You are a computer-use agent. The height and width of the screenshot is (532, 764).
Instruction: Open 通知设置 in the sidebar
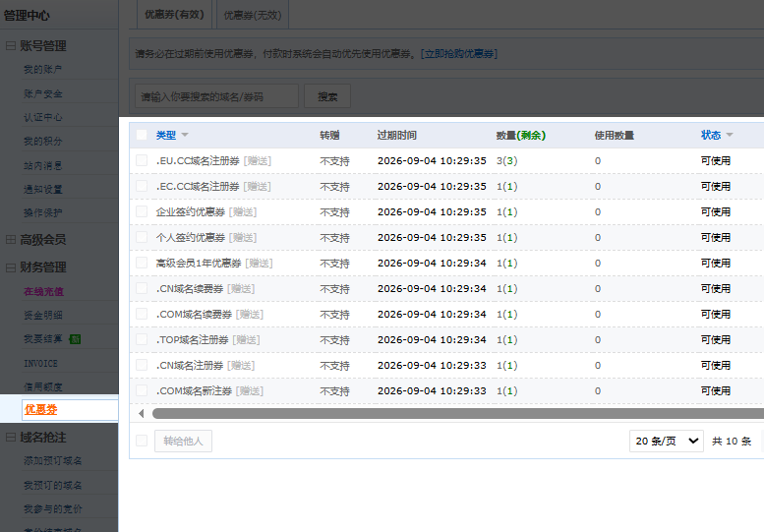[x=43, y=189]
